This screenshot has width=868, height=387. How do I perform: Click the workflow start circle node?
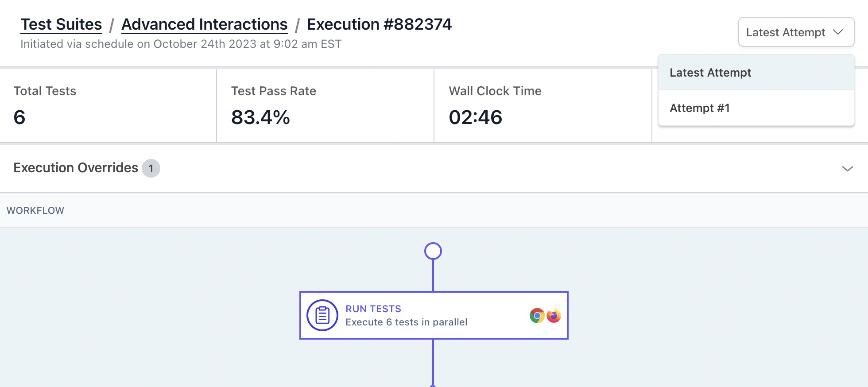(x=433, y=251)
